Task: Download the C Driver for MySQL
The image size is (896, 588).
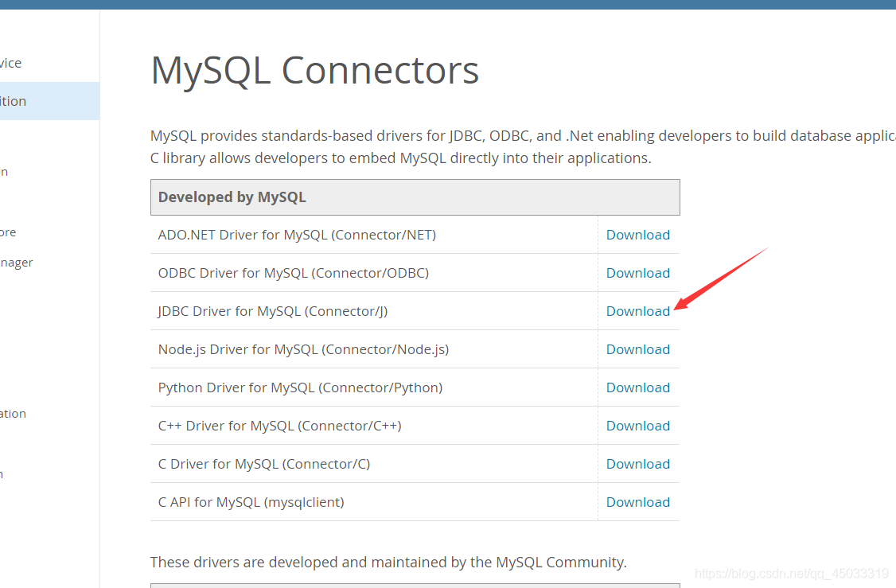Action: (x=637, y=463)
